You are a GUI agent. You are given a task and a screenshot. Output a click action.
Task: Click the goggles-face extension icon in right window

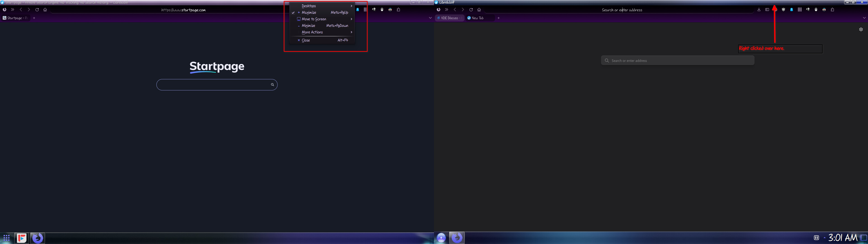[824, 10]
